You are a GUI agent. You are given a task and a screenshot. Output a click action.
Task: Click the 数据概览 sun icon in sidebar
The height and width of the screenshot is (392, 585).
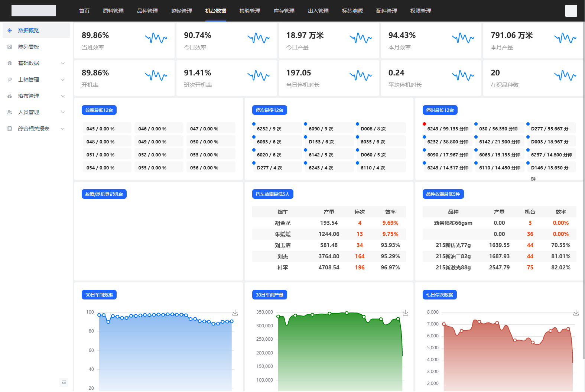coord(10,30)
